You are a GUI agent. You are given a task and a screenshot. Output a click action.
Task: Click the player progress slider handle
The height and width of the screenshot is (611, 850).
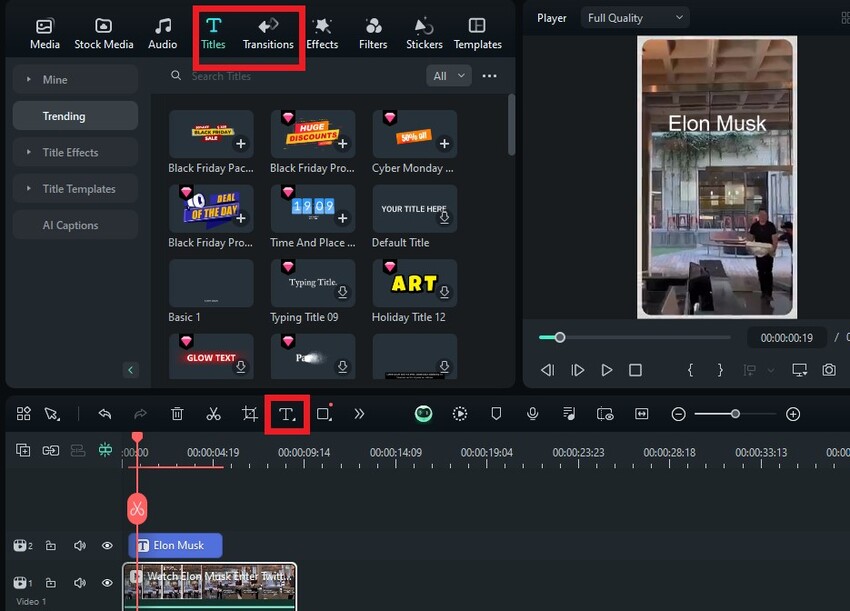[x=560, y=337]
